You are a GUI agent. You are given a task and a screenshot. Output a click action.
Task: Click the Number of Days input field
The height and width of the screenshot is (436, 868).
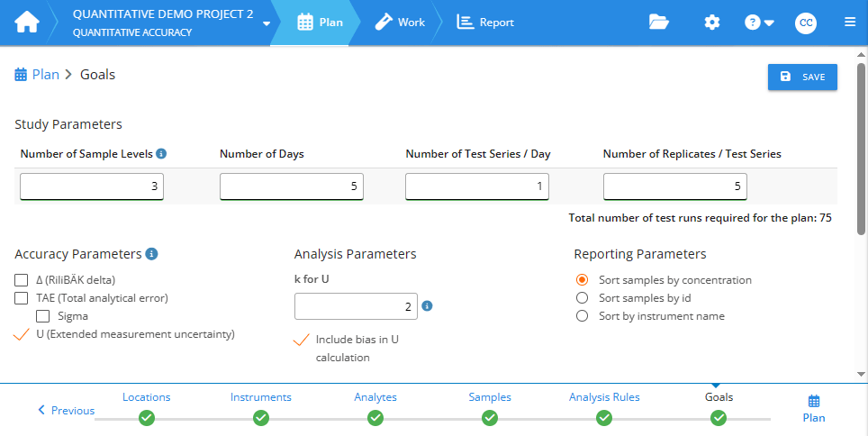(291, 186)
